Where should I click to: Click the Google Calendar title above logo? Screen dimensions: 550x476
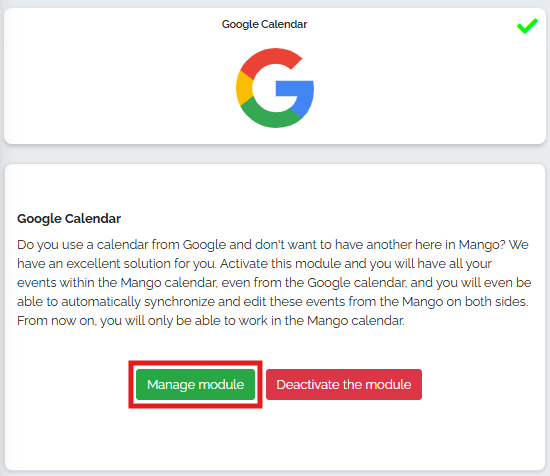pos(264,24)
